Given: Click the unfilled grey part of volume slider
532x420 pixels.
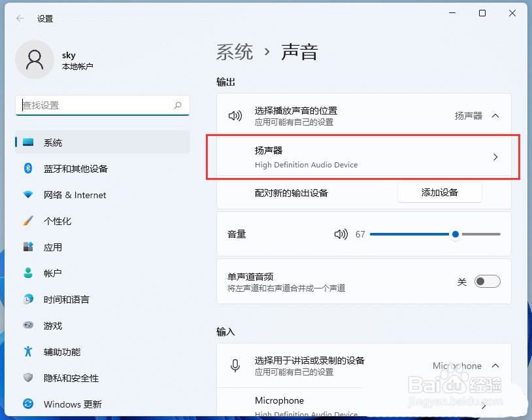Looking at the screenshot, I should [x=481, y=234].
